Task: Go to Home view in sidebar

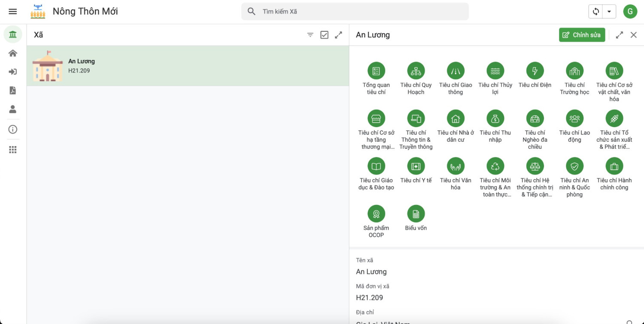Action: point(13,53)
